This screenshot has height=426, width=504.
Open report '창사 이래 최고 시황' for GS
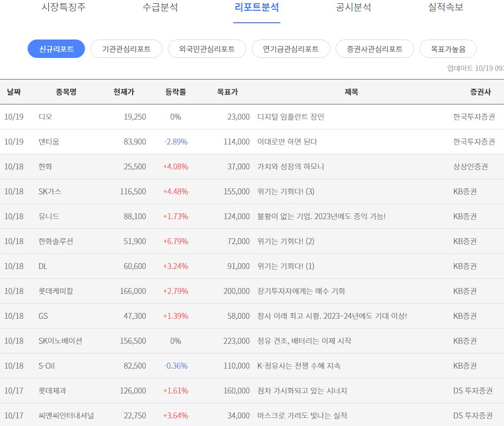click(332, 316)
